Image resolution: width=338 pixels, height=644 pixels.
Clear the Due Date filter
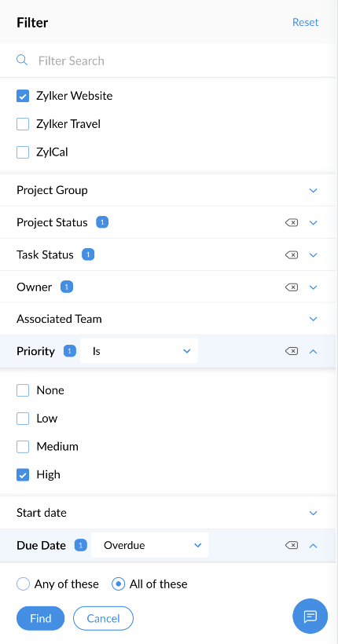point(292,545)
